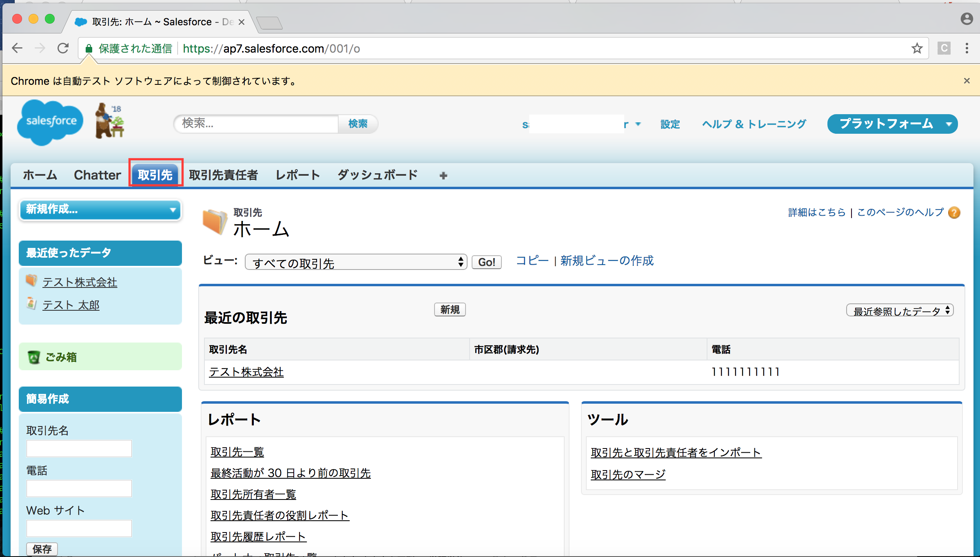Click the green secure padlock icon
The height and width of the screenshot is (557, 980).
pyautogui.click(x=89, y=49)
